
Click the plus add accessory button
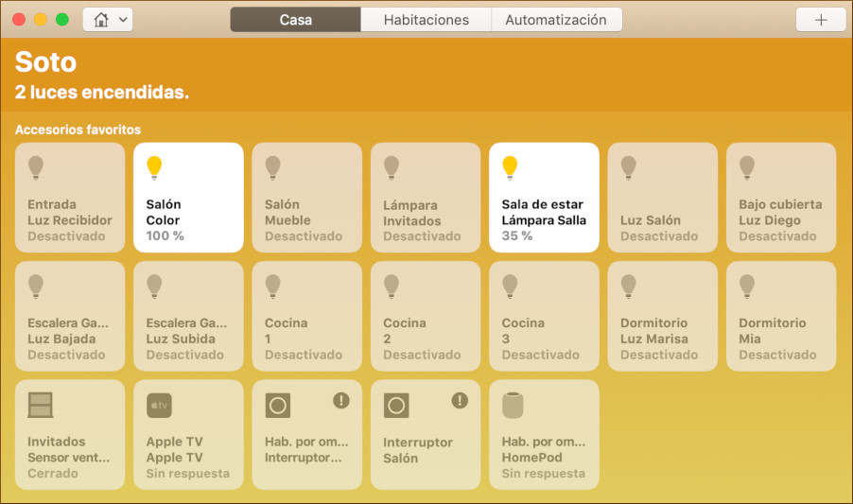pos(821,20)
